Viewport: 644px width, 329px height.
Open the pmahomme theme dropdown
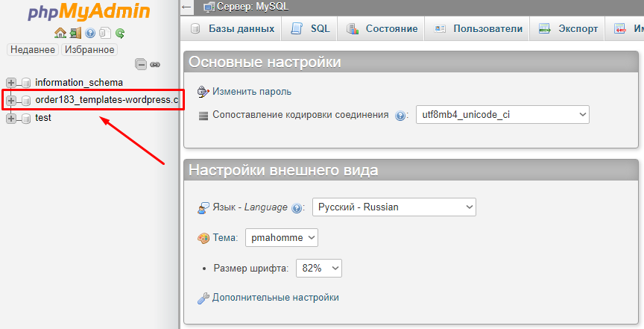281,238
